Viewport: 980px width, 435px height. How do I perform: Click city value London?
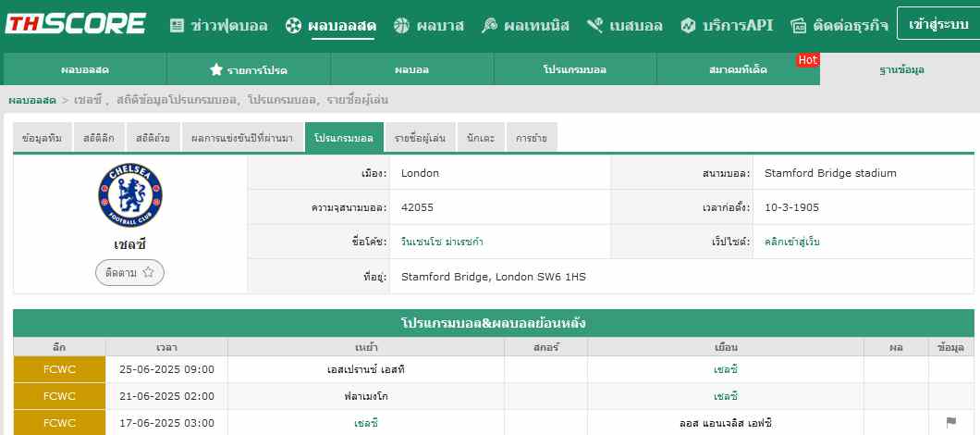point(420,173)
